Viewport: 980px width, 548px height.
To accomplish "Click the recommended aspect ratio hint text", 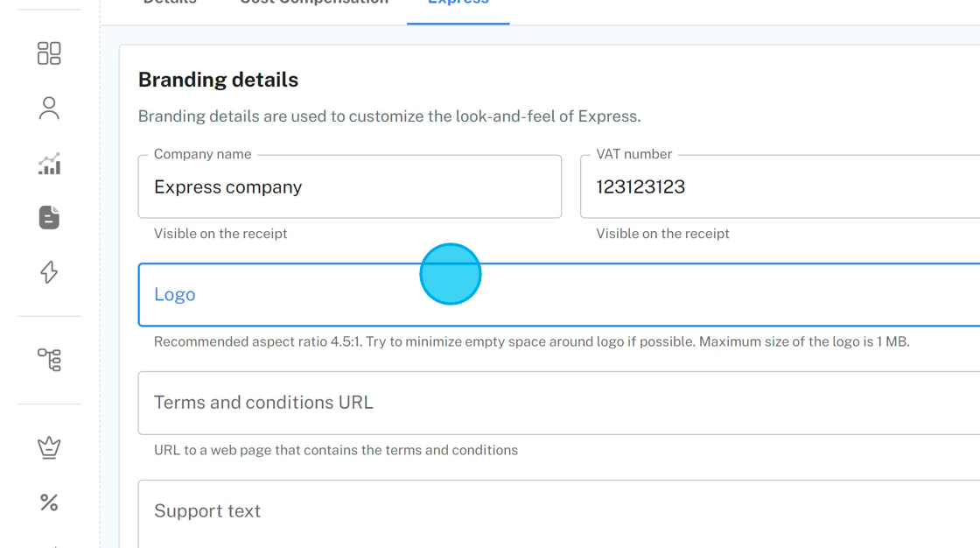I will 531,342.
